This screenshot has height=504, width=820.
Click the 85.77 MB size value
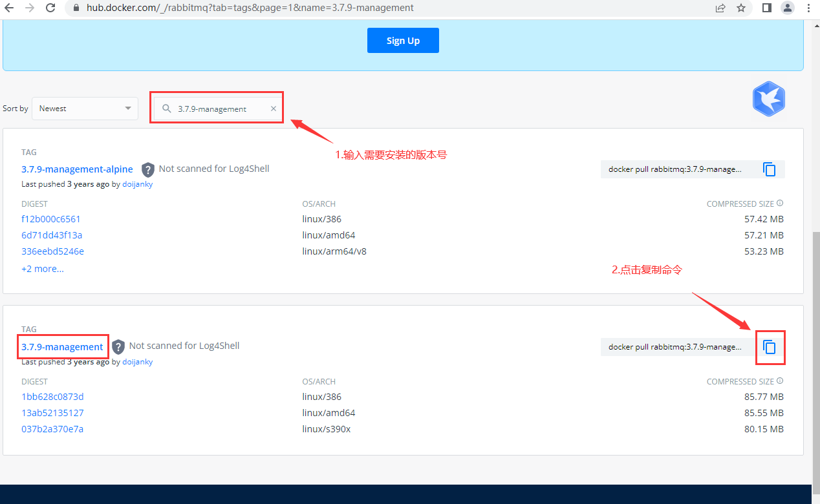[764, 397]
